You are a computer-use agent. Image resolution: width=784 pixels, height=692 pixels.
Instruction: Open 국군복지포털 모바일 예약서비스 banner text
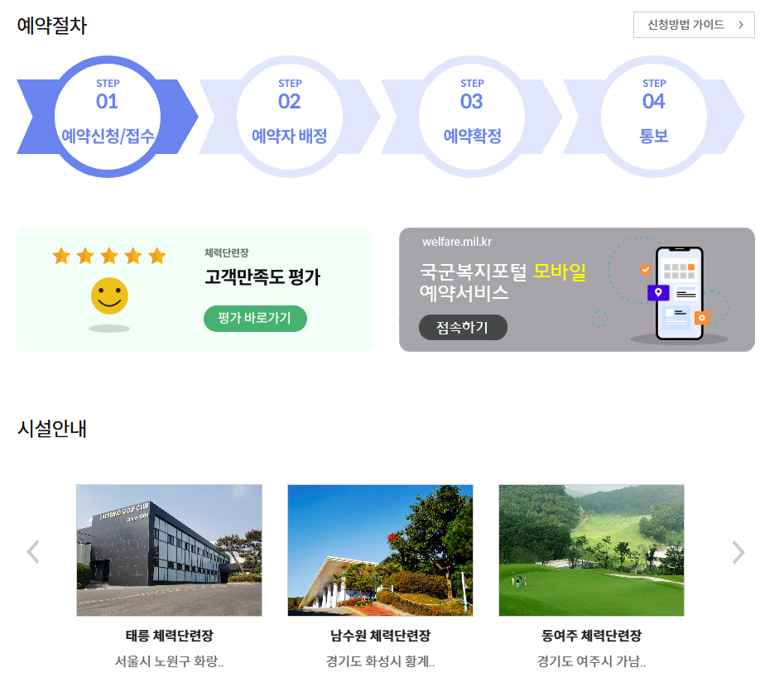(x=503, y=282)
